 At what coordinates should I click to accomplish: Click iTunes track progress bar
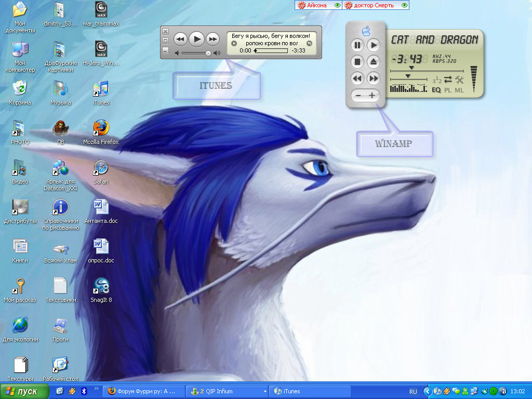(271, 50)
